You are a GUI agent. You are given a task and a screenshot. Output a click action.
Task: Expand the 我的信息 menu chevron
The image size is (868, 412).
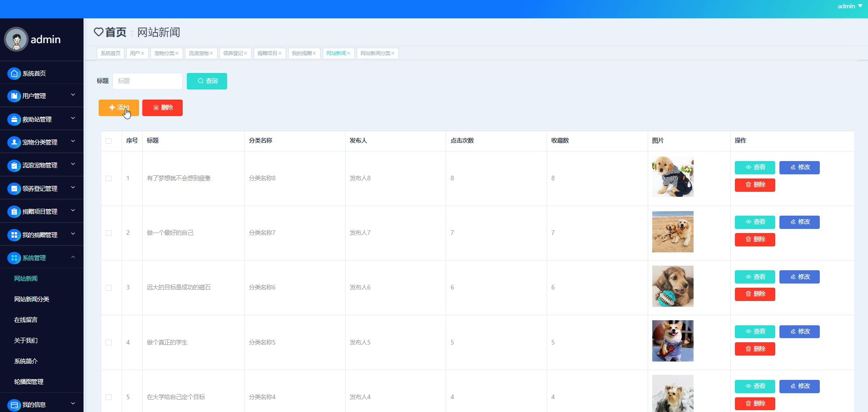73,404
